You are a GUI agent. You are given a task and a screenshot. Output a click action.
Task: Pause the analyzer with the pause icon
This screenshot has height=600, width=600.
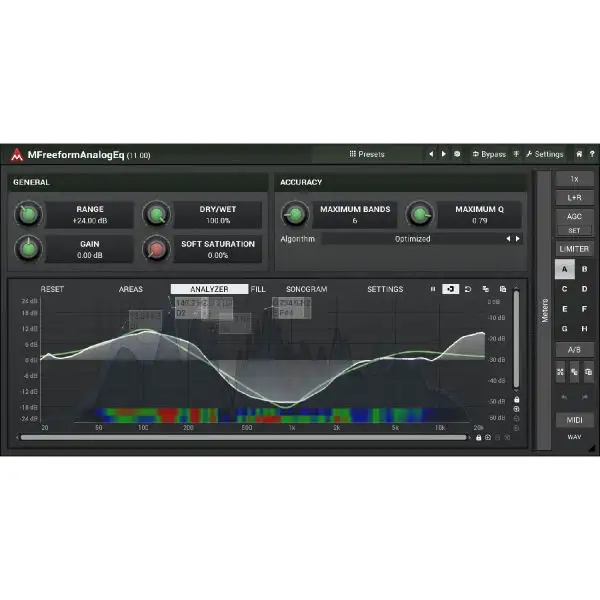point(433,289)
